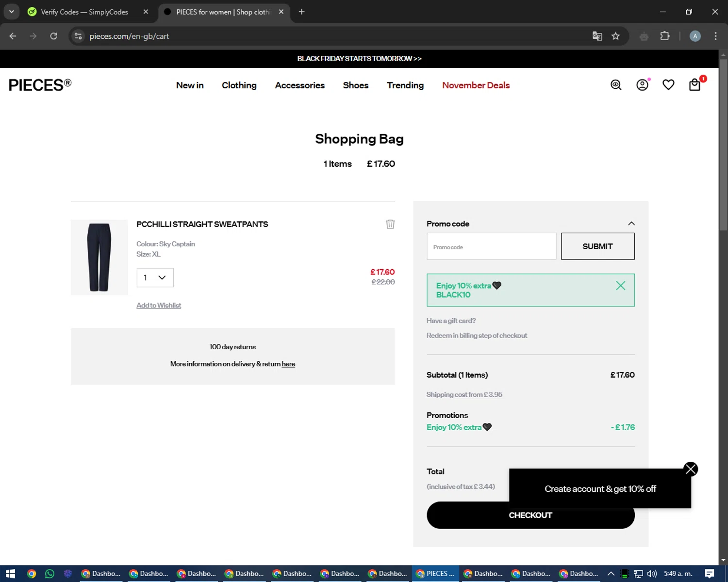Open the Accessories menu
Image resolution: width=728 pixels, height=582 pixels.
click(x=299, y=85)
